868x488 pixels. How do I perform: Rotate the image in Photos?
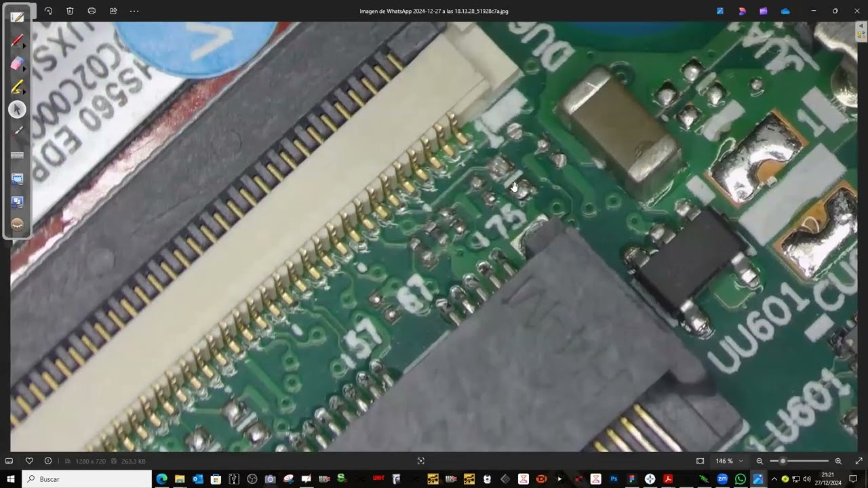click(x=48, y=11)
